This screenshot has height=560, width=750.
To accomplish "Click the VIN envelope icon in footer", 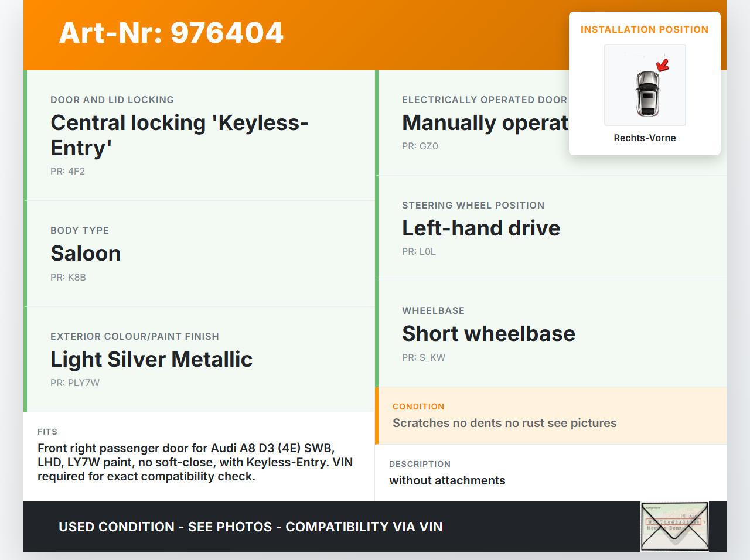I will (674, 526).
